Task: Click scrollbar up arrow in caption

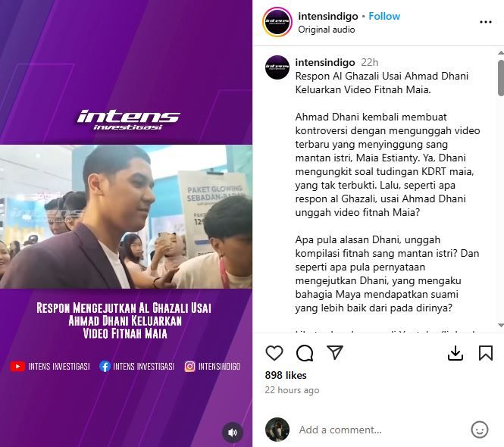Action: click(x=500, y=53)
